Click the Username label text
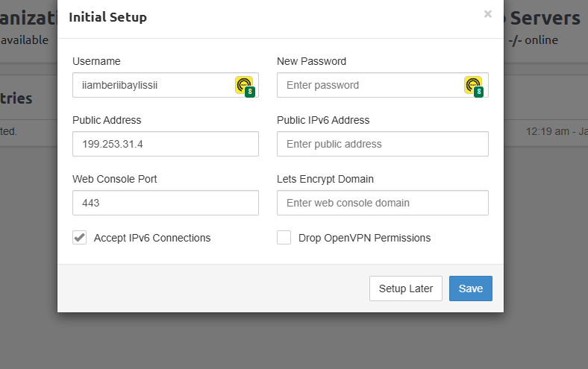Viewport: 588px width, 369px height. 96,61
